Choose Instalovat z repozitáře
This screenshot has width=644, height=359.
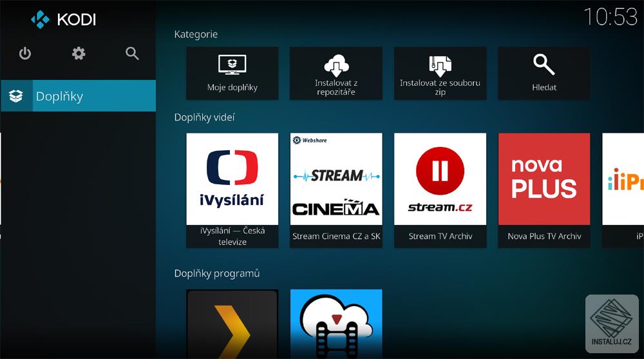[x=336, y=73]
